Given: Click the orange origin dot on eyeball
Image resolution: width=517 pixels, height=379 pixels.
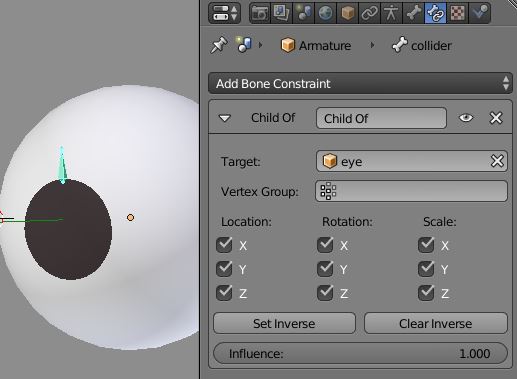Looking at the screenshot, I should click(x=130, y=218).
